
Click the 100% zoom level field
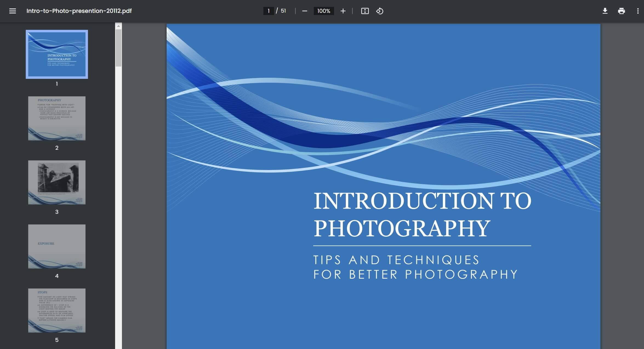tap(324, 11)
